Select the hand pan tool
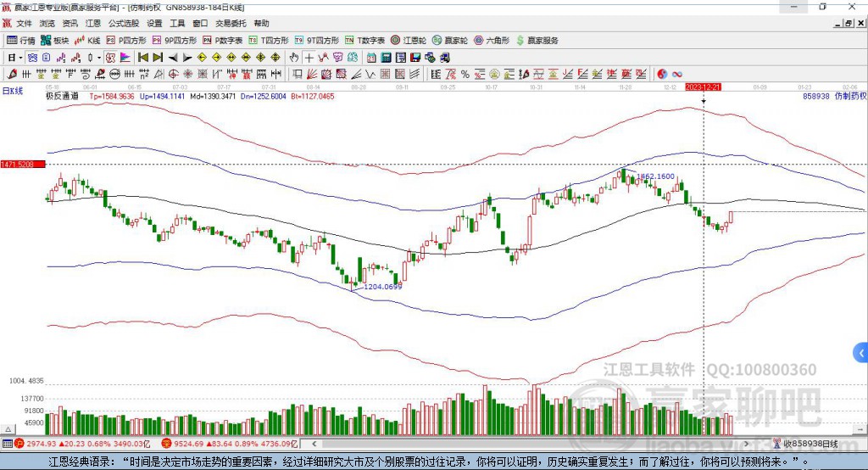 coord(294,58)
